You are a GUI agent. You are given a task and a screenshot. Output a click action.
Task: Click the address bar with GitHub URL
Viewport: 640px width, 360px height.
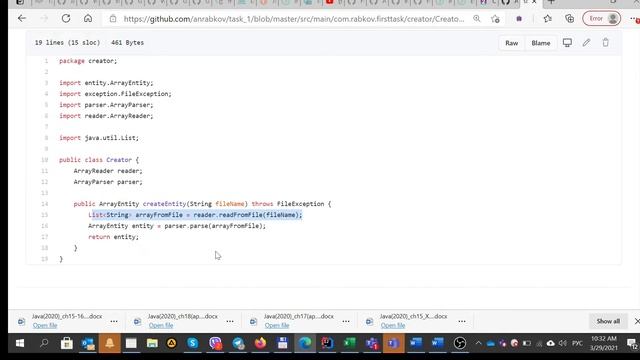pos(294,19)
